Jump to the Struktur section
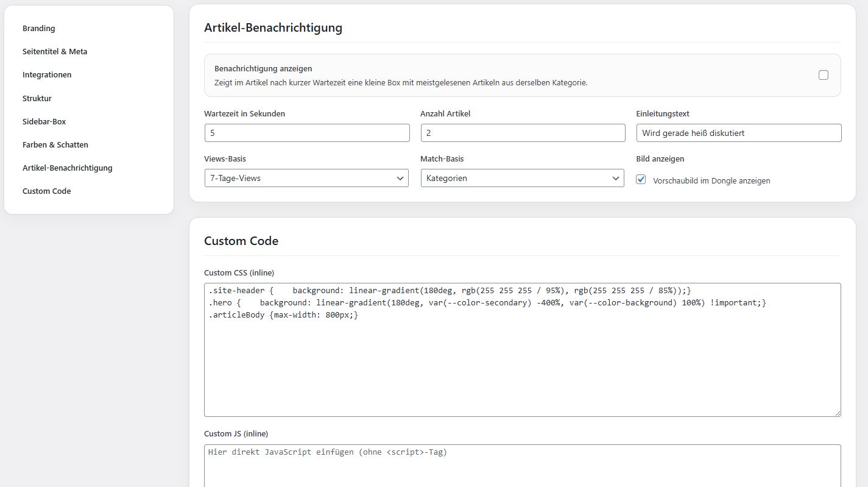The width and height of the screenshot is (868, 487). tap(37, 98)
